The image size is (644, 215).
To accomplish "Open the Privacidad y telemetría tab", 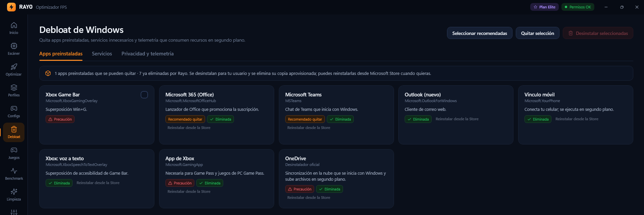I will click(x=148, y=54).
